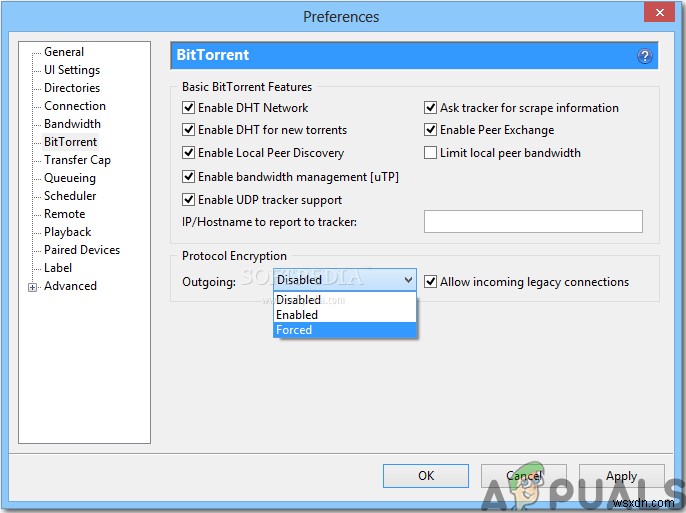The width and height of the screenshot is (686, 513).
Task: Open the Scheduler page
Action: [70, 196]
